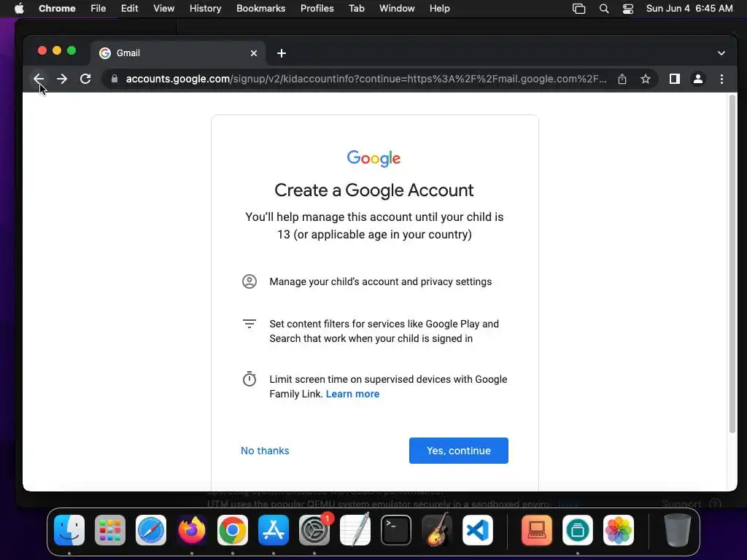Click the account person icon beside Manage settings

tap(249, 281)
